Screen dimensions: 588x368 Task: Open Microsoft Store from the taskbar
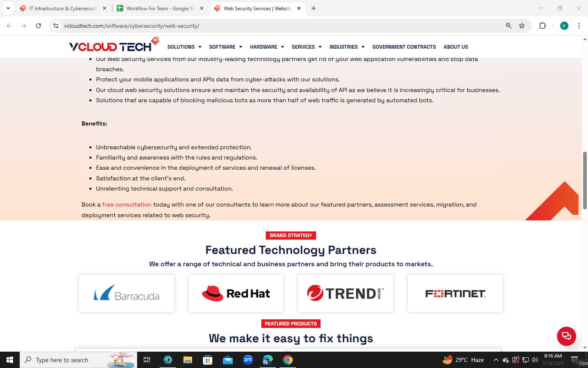(208, 360)
